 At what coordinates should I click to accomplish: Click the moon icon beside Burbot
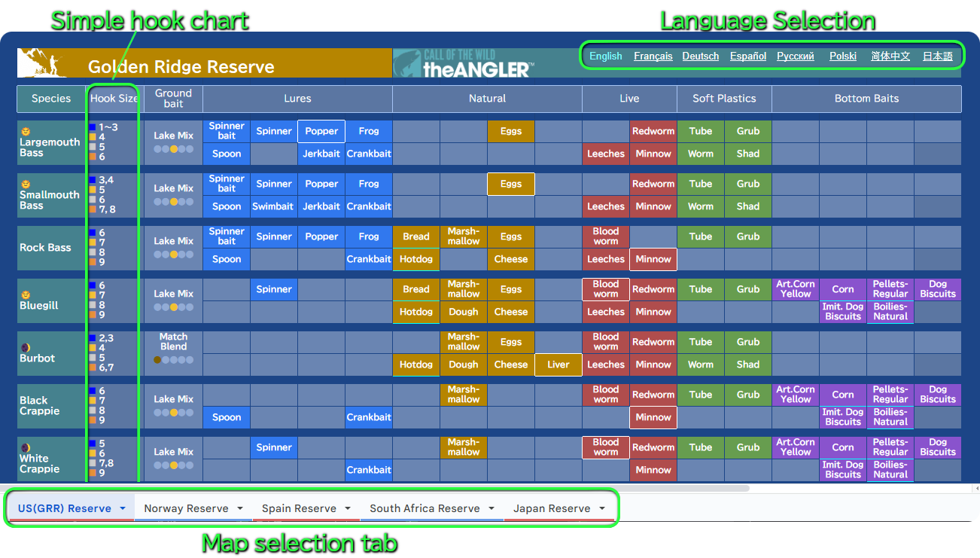coord(25,348)
